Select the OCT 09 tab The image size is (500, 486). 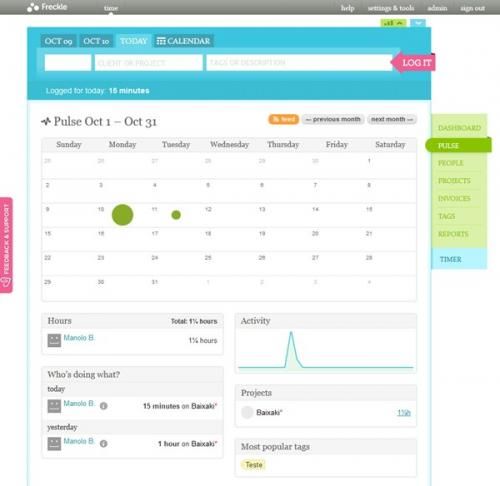58,41
